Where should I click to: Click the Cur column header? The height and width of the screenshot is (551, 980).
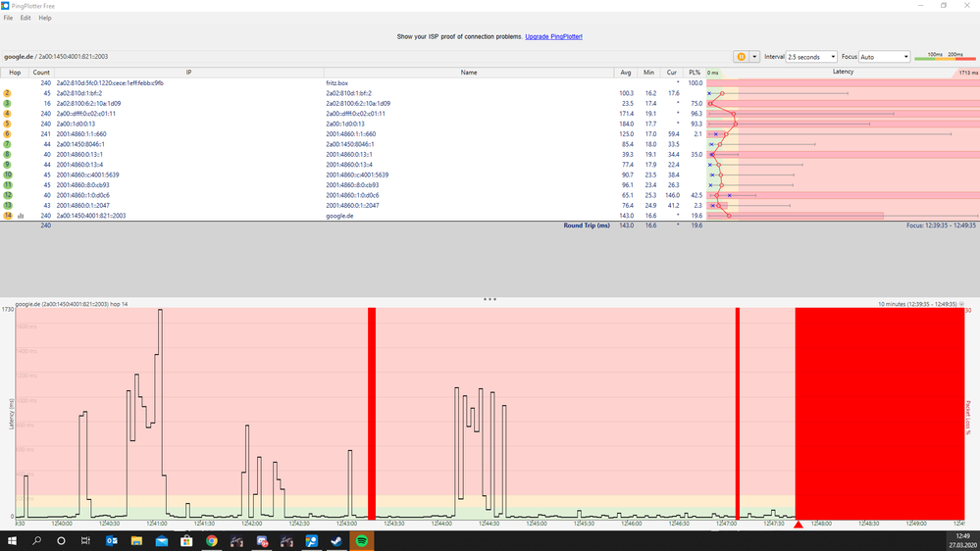pos(671,73)
